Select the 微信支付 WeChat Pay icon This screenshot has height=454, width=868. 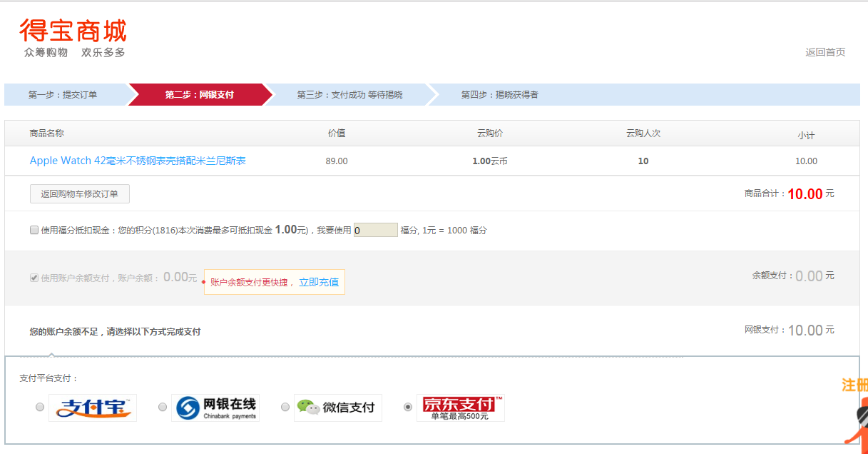pyautogui.click(x=338, y=407)
